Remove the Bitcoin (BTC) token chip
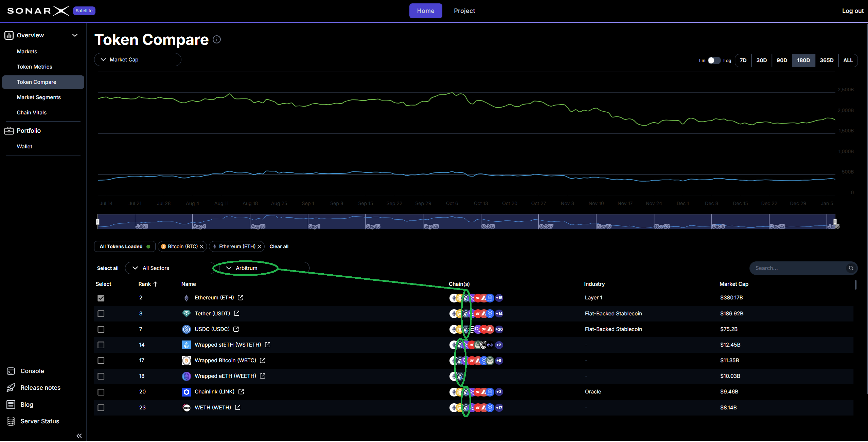Image resolution: width=868 pixels, height=442 pixels. pyautogui.click(x=202, y=246)
